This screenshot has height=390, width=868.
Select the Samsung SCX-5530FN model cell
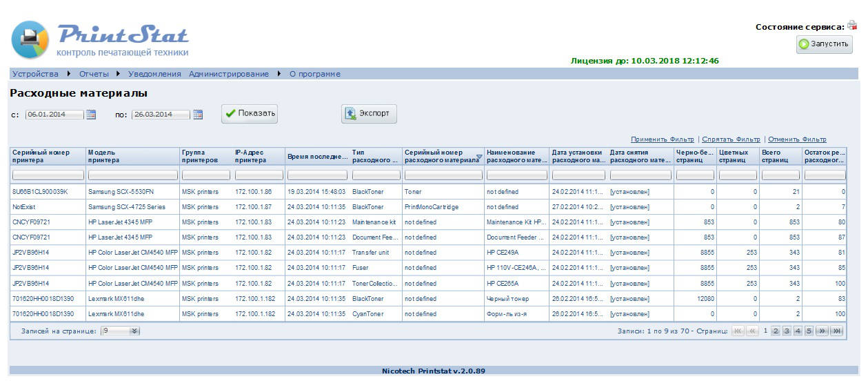[121, 192]
